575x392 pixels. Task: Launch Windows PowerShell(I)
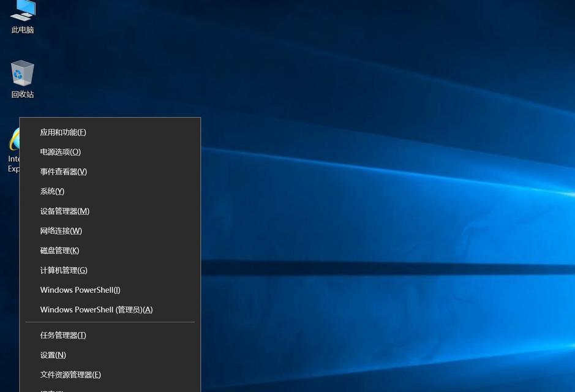click(x=110, y=290)
